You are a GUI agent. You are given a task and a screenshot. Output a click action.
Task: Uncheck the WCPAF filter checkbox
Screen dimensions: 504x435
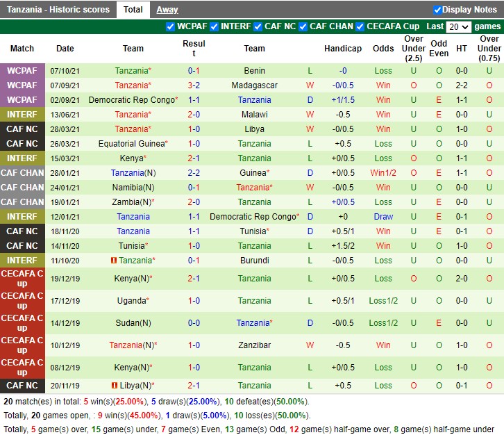click(171, 27)
